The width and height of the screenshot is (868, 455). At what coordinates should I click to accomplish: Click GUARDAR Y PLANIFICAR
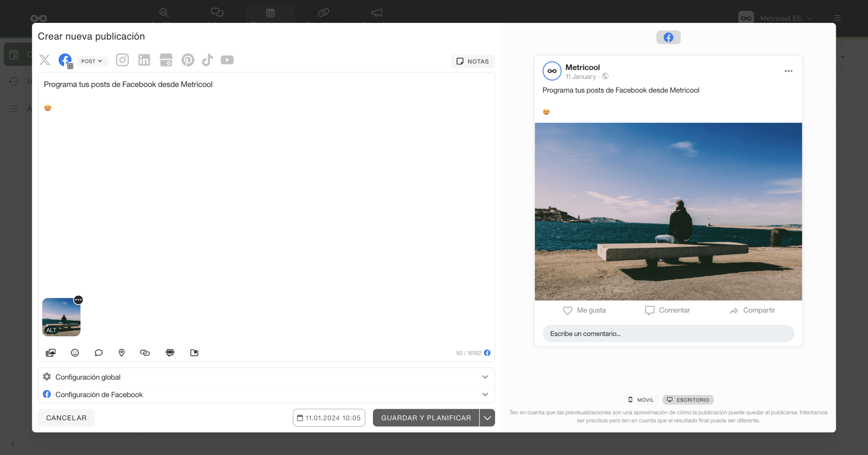tap(426, 418)
